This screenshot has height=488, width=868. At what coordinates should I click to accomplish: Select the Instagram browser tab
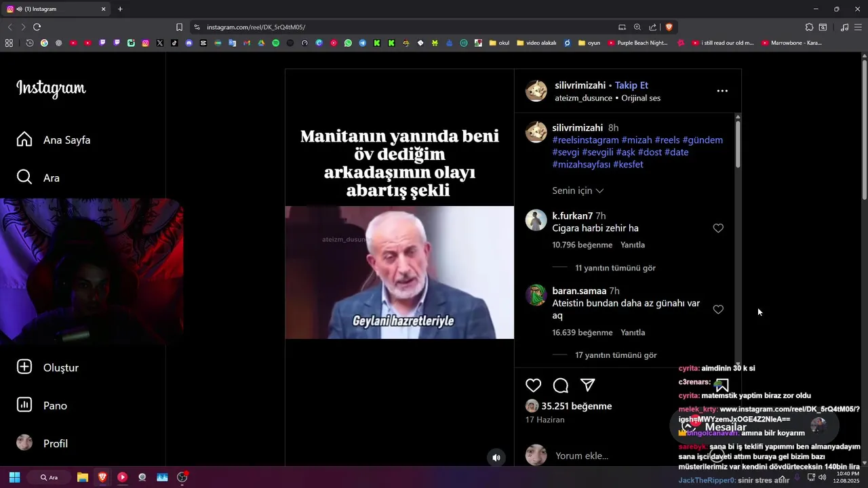[x=57, y=9]
